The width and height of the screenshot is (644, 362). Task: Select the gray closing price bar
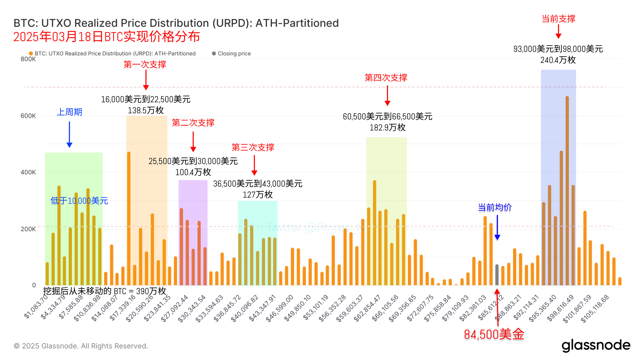point(497,275)
